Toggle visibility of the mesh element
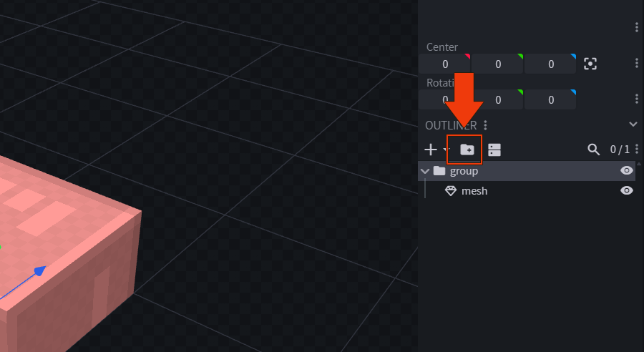The height and width of the screenshot is (352, 644). pos(627,191)
